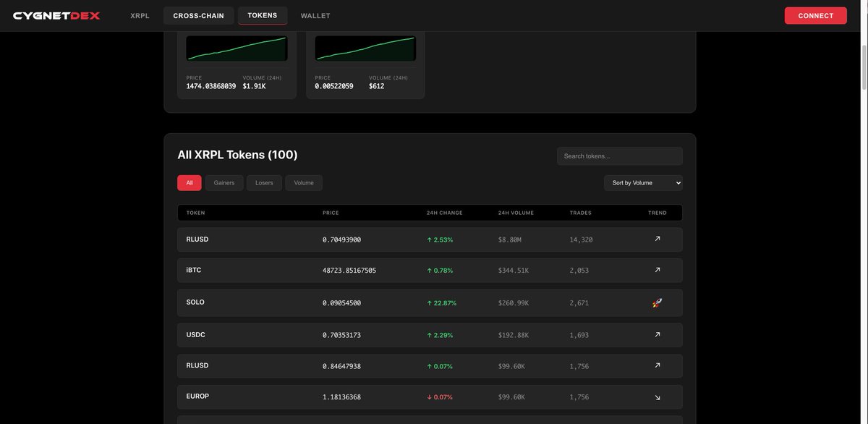Viewport: 868px width, 424px height.
Task: Click the TRADES column header
Action: (x=580, y=213)
